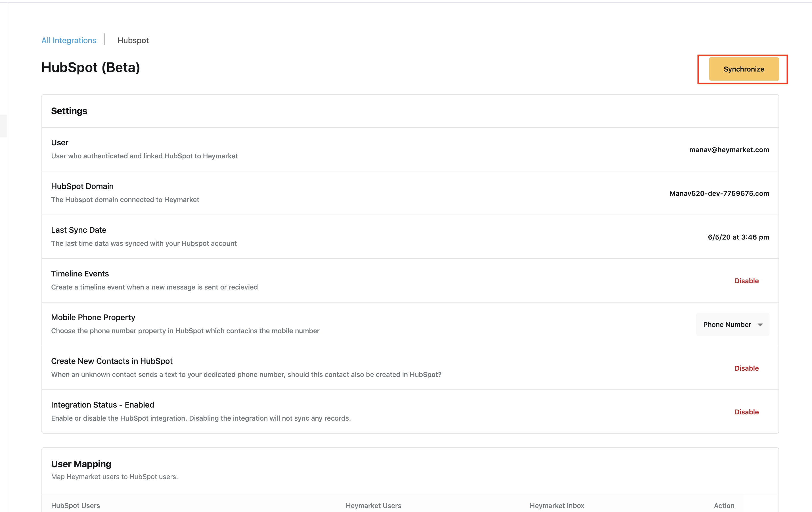This screenshot has height=512, width=812.
Task: Click the All Integrations breadcrumb link
Action: click(x=69, y=40)
